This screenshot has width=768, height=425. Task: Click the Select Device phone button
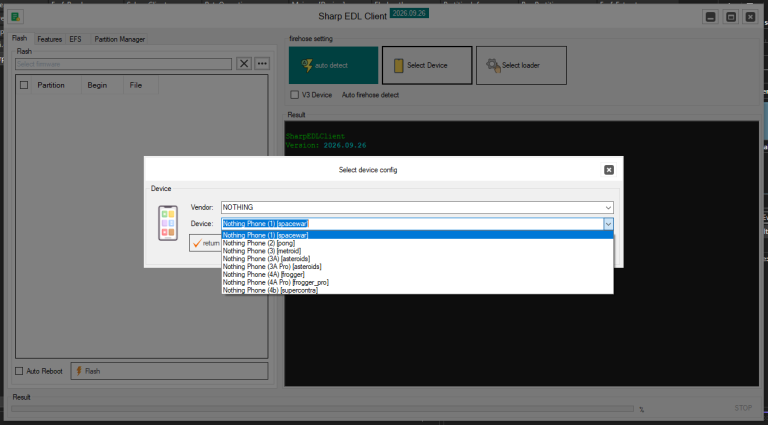[x=427, y=65]
